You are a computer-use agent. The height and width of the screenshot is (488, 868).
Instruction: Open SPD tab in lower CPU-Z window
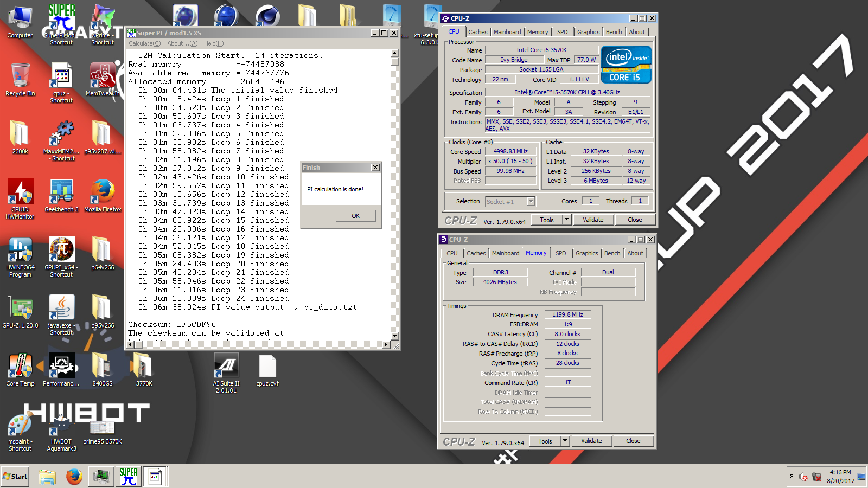(x=561, y=253)
